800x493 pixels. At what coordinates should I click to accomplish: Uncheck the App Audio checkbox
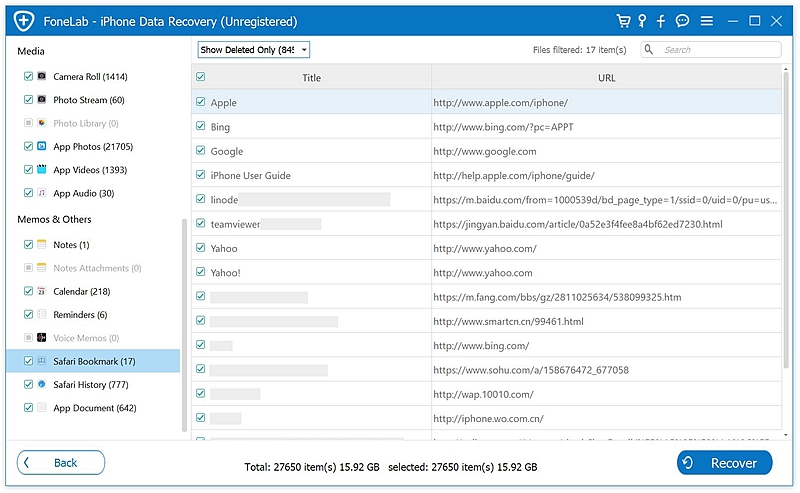click(29, 193)
